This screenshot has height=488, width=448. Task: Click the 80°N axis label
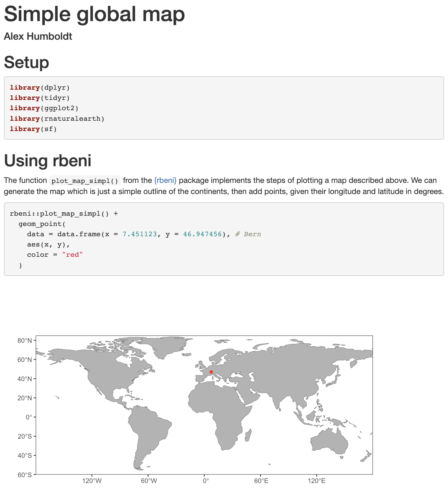click(x=25, y=341)
